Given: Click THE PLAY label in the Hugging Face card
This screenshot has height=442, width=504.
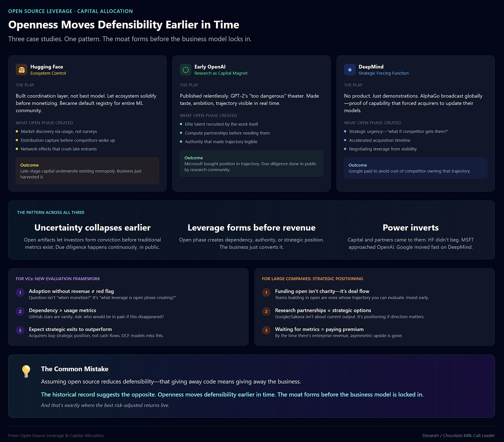Looking at the screenshot, I should tap(25, 85).
